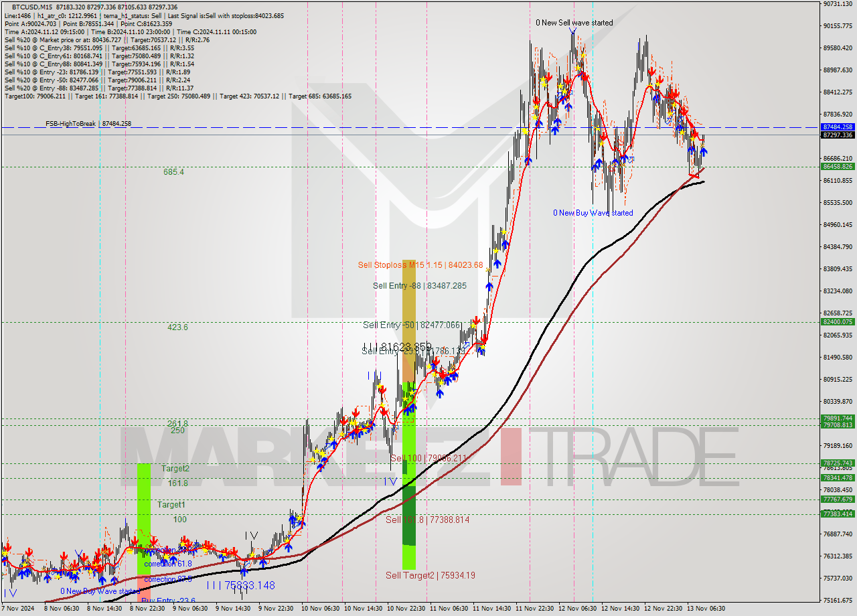Click the 90731.230 price axis value
The width and height of the screenshot is (857, 616).
[x=838, y=4]
